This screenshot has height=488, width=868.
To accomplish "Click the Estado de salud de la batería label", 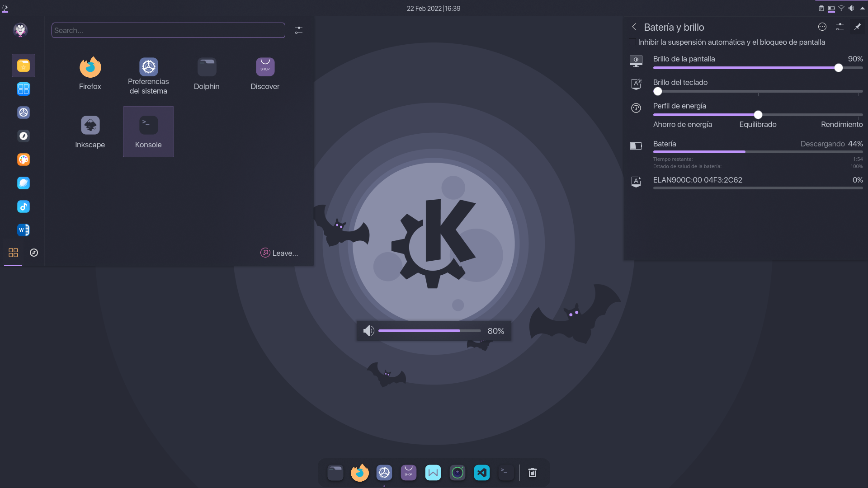I will [687, 166].
